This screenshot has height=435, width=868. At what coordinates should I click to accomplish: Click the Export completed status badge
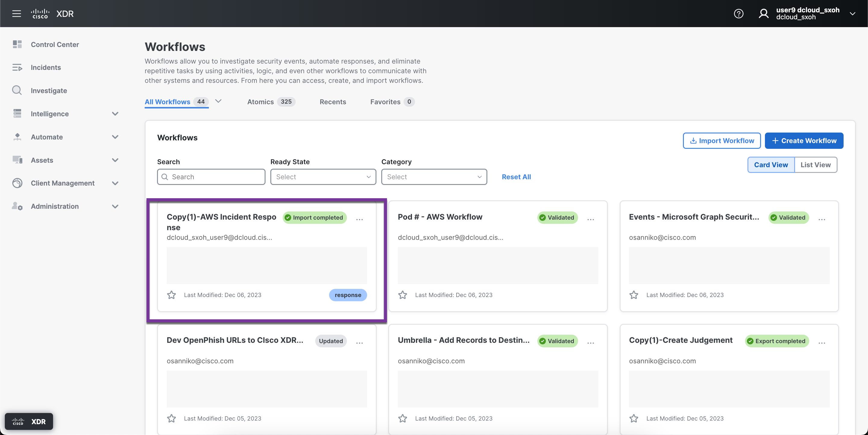pyautogui.click(x=777, y=341)
